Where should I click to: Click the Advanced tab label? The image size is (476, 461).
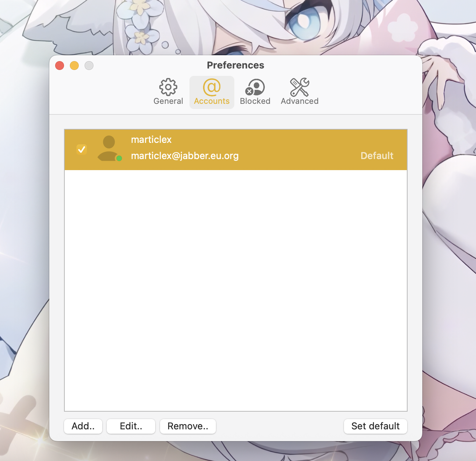tap(299, 101)
